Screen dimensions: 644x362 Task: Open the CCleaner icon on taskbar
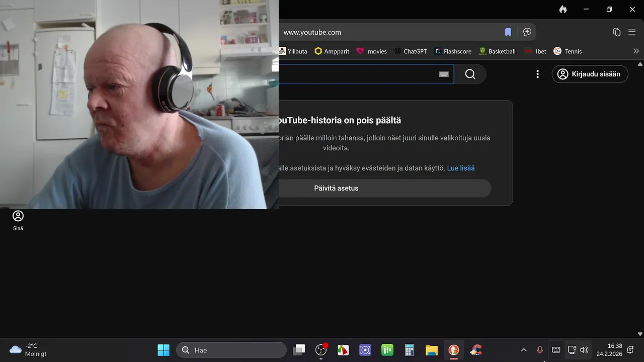476,350
